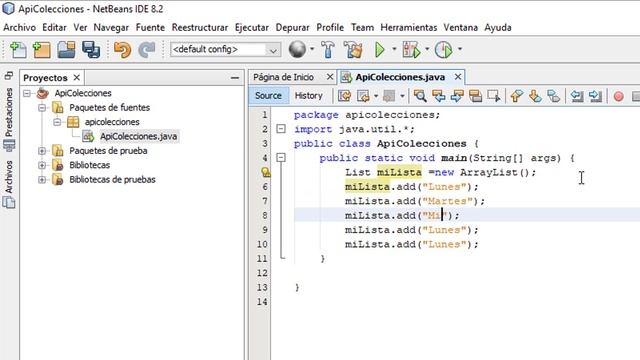640x360 pixels.
Task: Select ApiColecciones.java in project tree
Action: [x=138, y=136]
